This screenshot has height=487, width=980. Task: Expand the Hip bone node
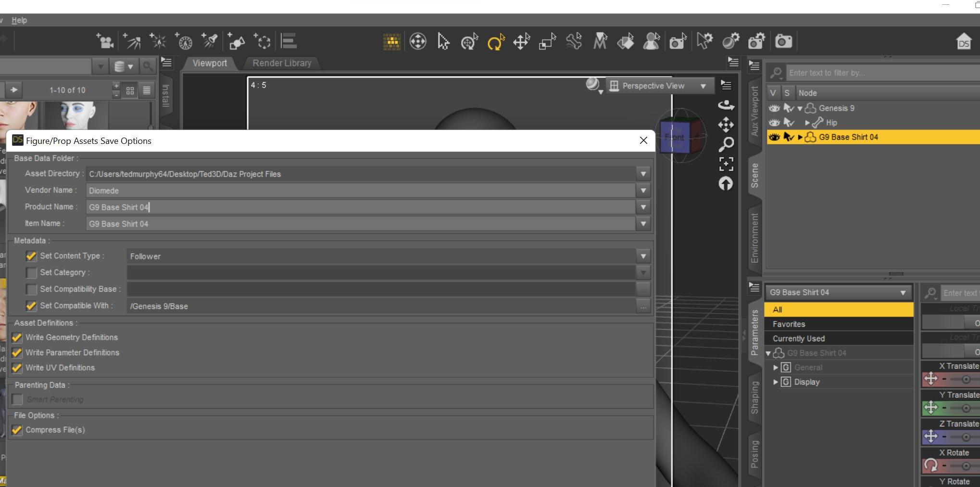point(807,123)
